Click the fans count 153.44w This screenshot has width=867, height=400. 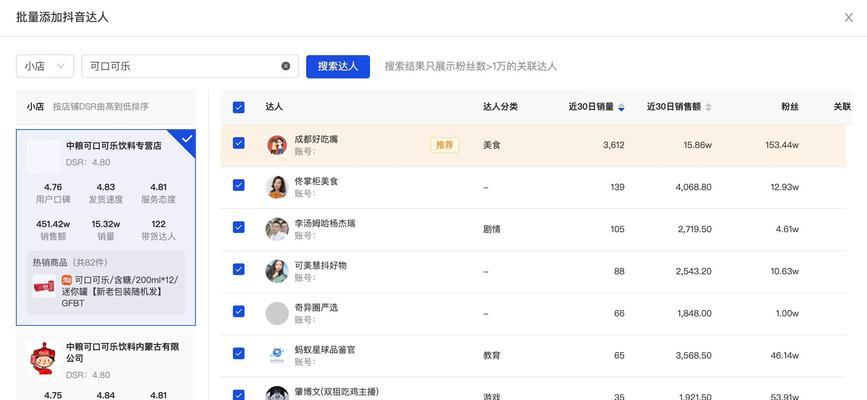(782, 145)
